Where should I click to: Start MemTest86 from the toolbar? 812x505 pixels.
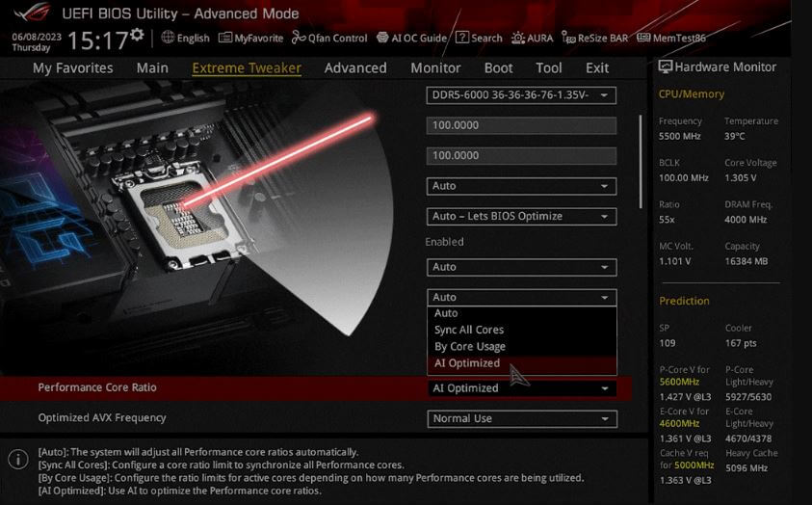pos(671,38)
